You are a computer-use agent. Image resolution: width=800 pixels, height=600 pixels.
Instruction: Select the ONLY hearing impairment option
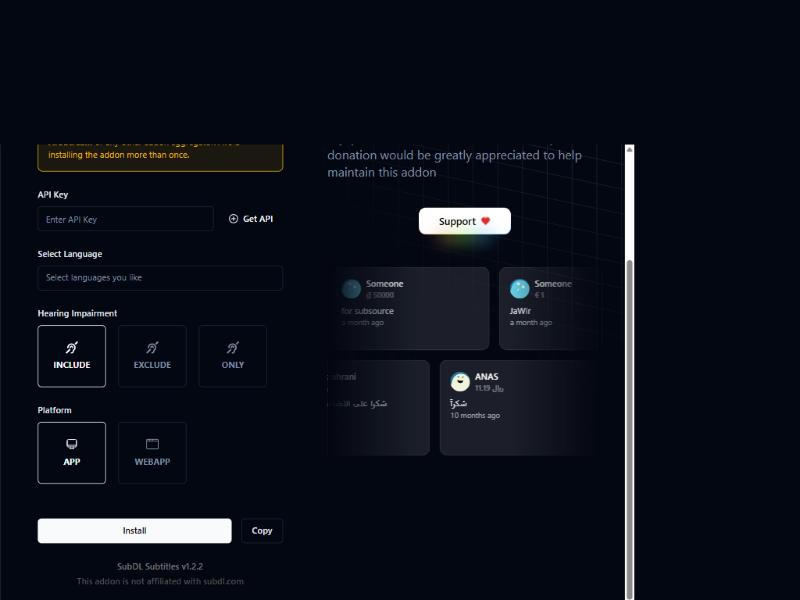coord(233,356)
